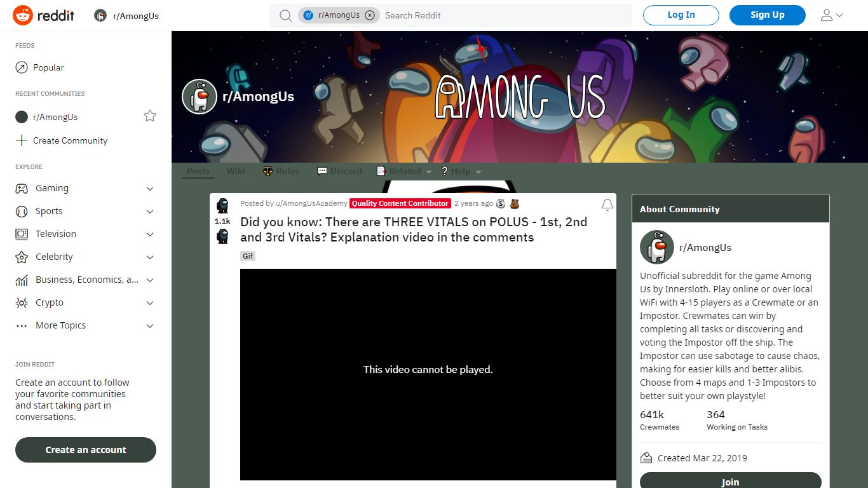Expand the Crypto topic chevron
The image size is (868, 488).
(150, 303)
